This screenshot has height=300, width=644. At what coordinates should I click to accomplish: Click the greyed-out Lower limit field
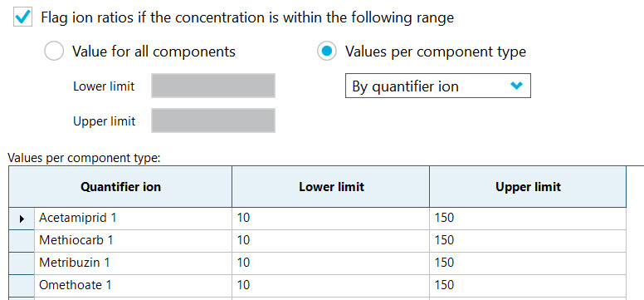[x=213, y=86]
